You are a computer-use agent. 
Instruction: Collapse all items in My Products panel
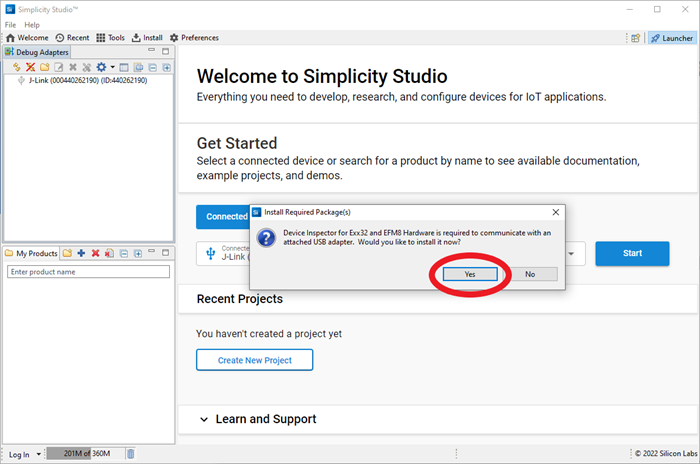click(x=124, y=253)
